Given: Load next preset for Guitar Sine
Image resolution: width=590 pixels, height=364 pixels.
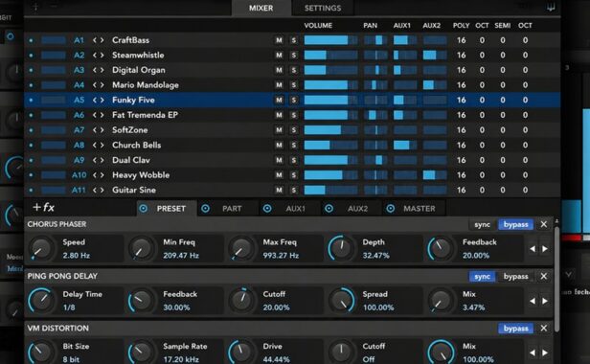Looking at the screenshot, I should pos(102,190).
